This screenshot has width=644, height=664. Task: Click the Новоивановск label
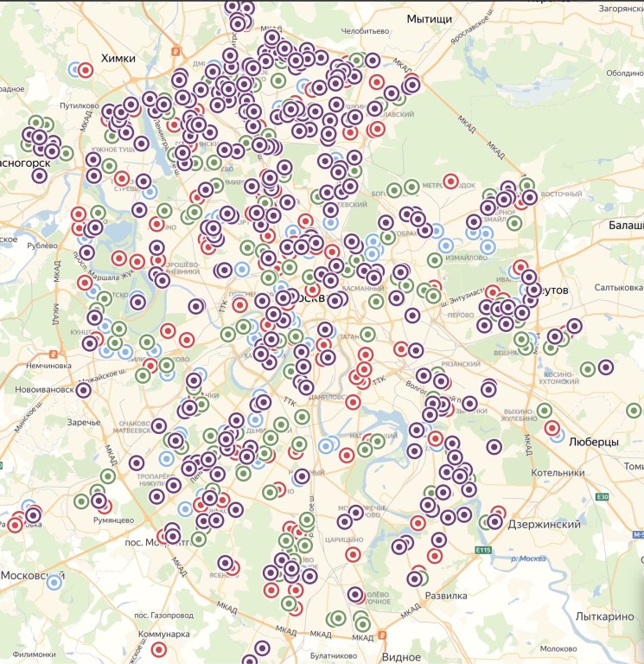(x=44, y=389)
